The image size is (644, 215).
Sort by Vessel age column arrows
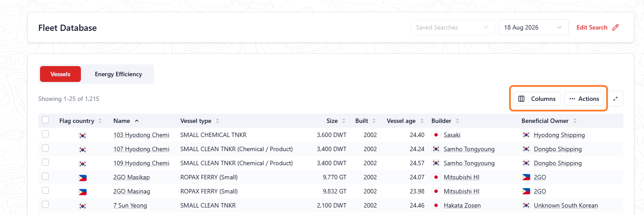[422, 121]
